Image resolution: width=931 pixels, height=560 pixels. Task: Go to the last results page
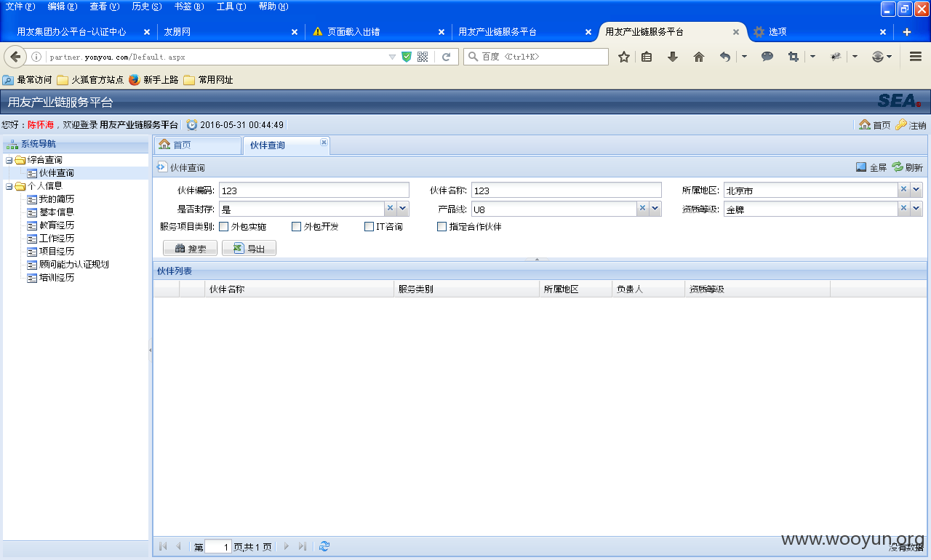[x=303, y=546]
